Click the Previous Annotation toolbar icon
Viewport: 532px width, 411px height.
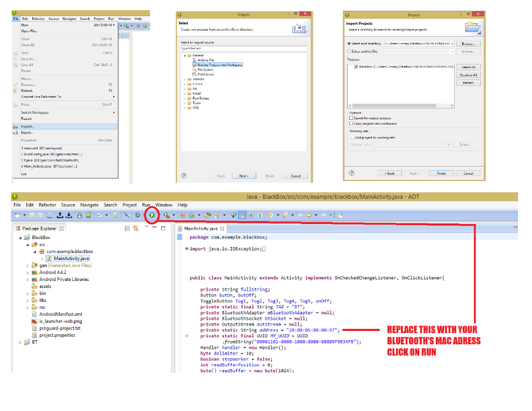tap(285, 215)
